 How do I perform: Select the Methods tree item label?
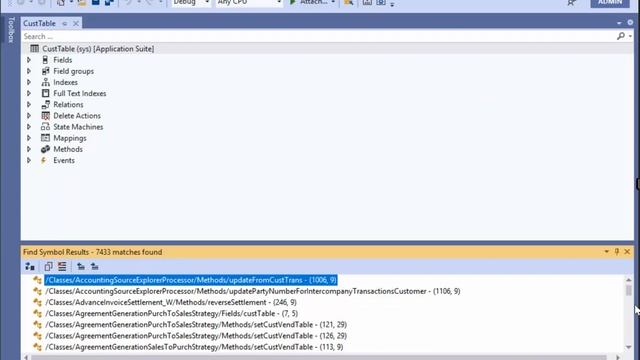point(68,149)
